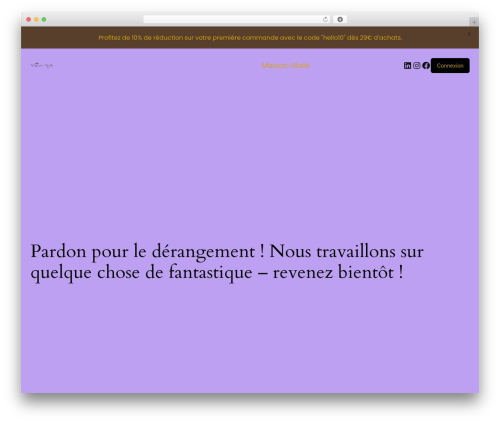The width and height of the screenshot is (500, 423).
Task: Open the LinkedIn social icon
Action: point(407,65)
